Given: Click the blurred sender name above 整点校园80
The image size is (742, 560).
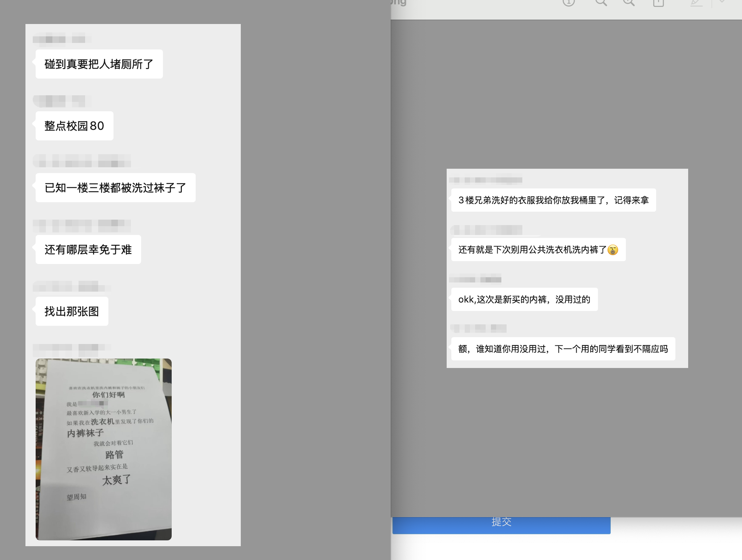Looking at the screenshot, I should [x=60, y=101].
